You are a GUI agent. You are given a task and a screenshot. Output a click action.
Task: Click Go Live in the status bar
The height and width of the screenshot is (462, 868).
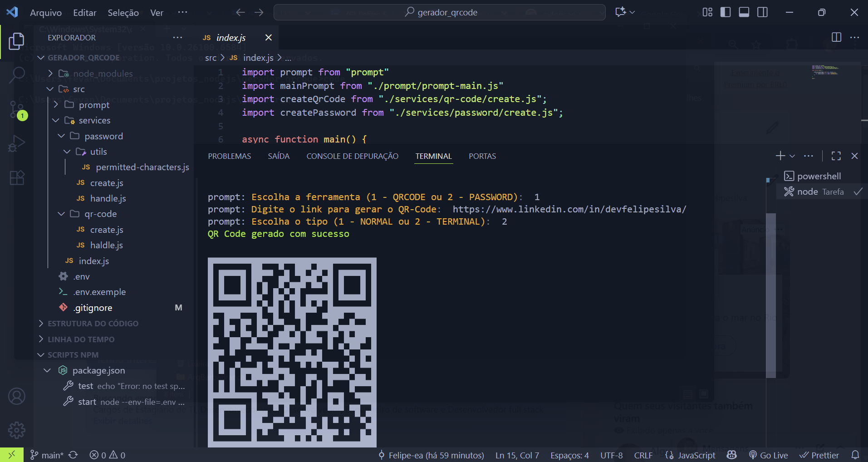[x=768, y=455]
